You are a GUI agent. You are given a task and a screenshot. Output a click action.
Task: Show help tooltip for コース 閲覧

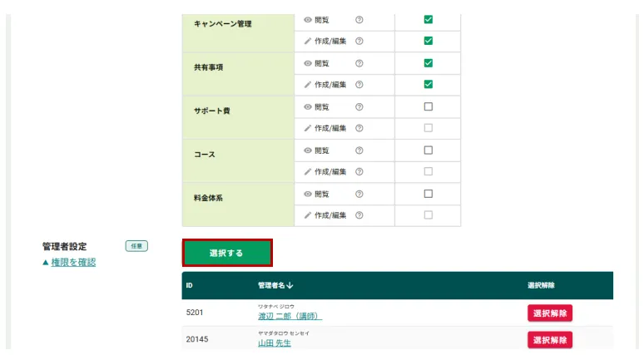pyautogui.click(x=359, y=150)
